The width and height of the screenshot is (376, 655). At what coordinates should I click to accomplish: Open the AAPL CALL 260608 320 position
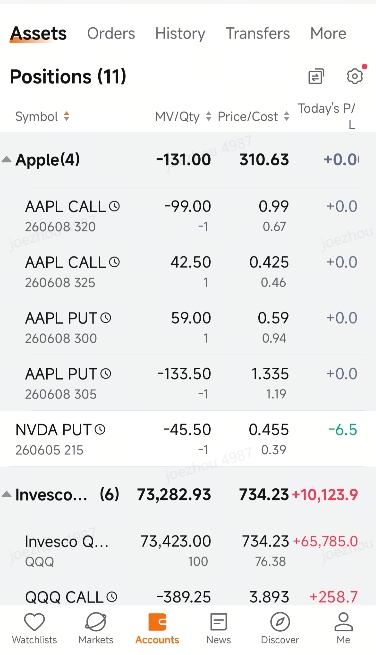188,216
